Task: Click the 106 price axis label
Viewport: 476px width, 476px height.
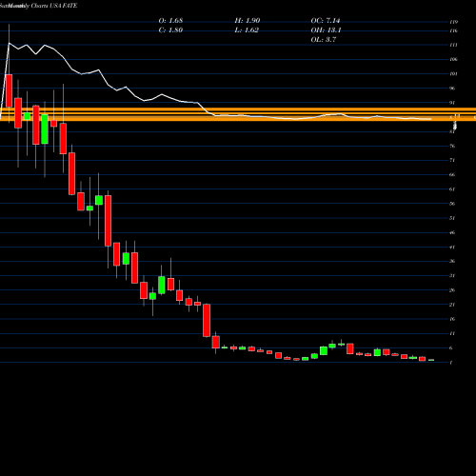Action: tap(454, 59)
